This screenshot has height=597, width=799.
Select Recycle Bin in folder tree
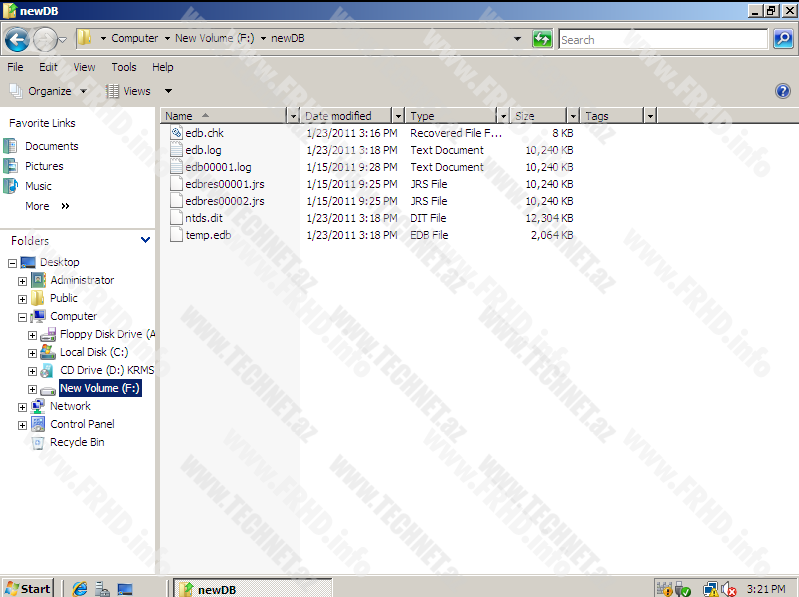pyautogui.click(x=77, y=442)
